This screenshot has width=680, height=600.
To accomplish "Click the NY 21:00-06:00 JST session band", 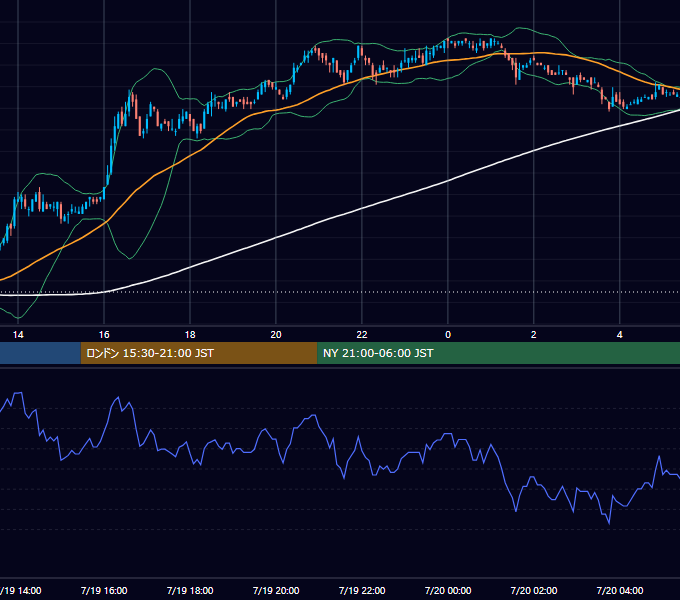I will coord(498,353).
